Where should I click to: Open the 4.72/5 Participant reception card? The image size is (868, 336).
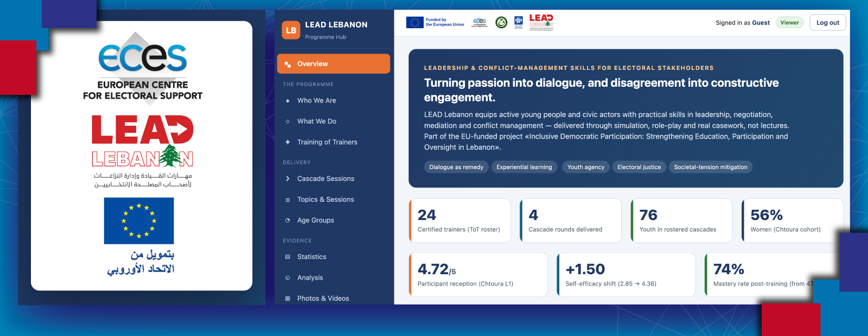pyautogui.click(x=478, y=275)
